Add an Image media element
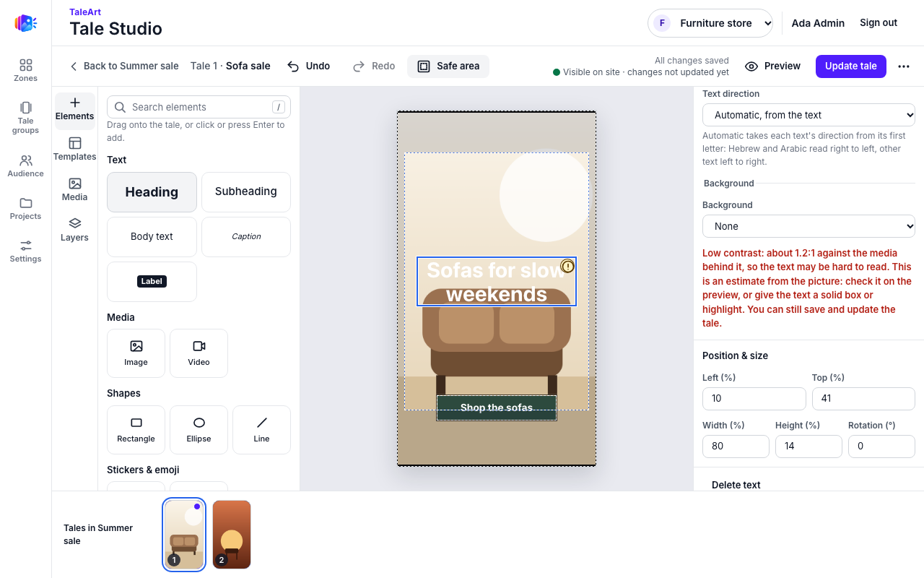This screenshot has width=924, height=578. coord(136,353)
